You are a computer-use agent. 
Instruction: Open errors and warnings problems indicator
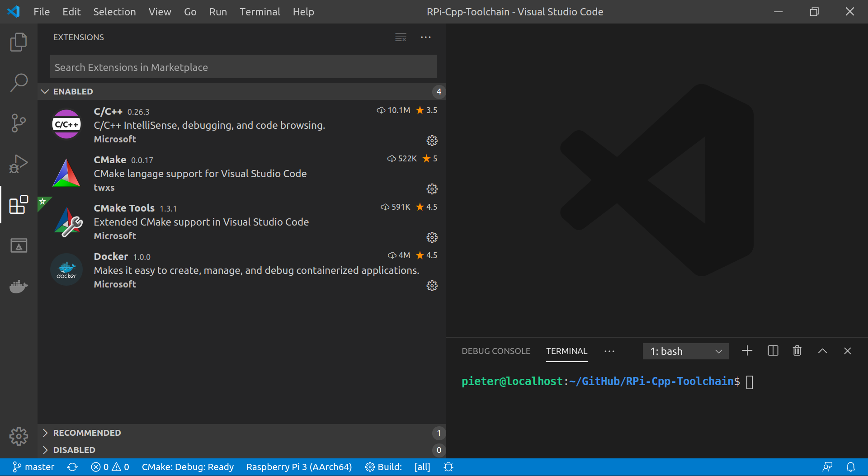[x=110, y=467]
